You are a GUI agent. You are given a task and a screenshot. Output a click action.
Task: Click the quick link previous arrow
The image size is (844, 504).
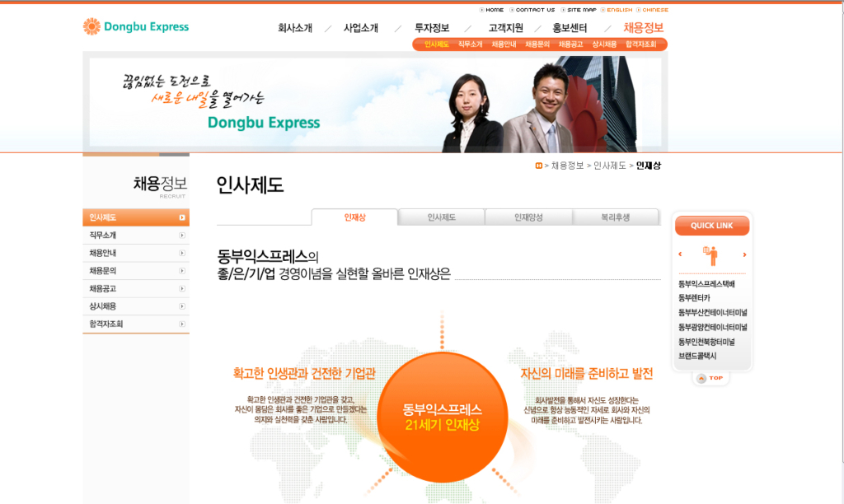point(680,254)
